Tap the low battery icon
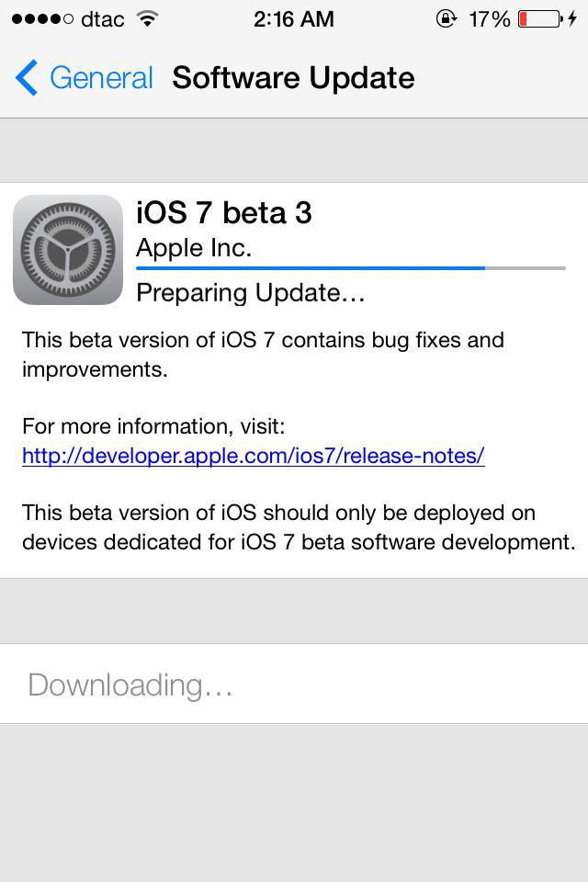Screen dimensions: 588x882 (x=541, y=19)
